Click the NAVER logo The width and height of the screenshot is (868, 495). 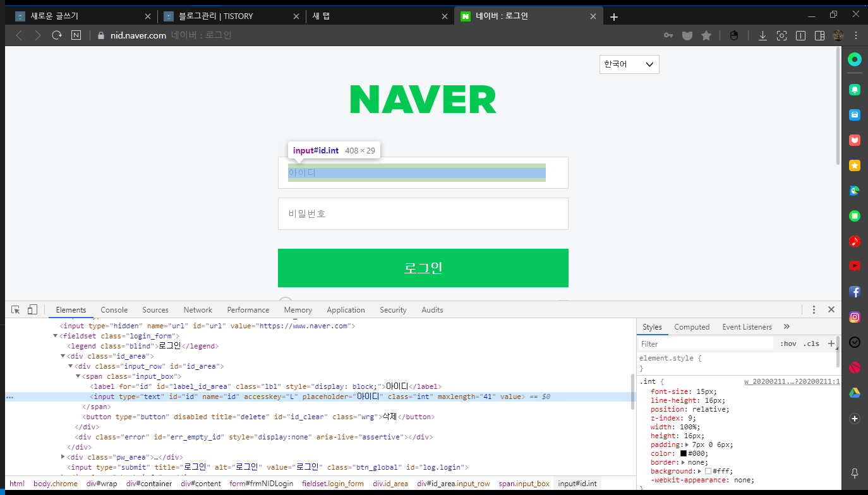tap(423, 99)
